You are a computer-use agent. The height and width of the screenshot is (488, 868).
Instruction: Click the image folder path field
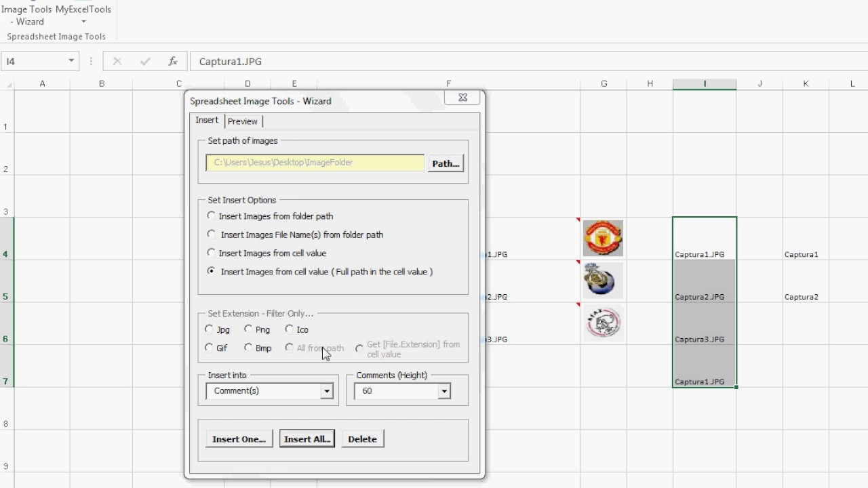pos(315,163)
